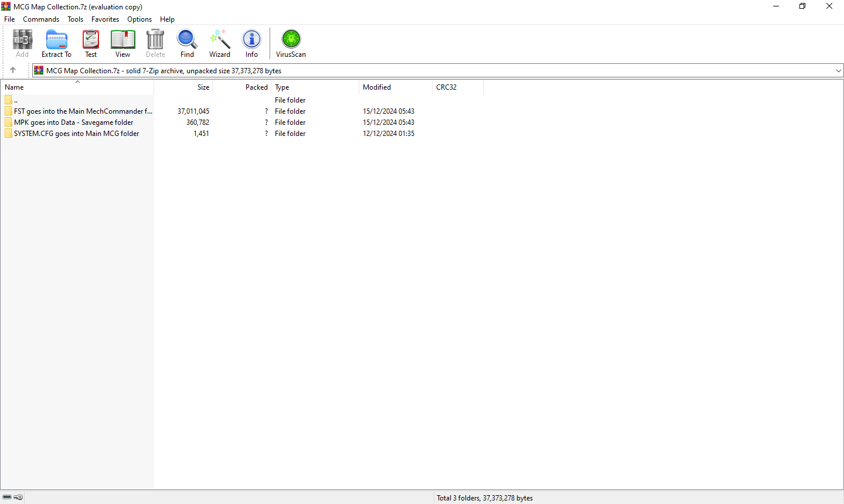Select MPK goes into Data - Savegame folder
This screenshot has height=504, width=844.
pos(73,122)
